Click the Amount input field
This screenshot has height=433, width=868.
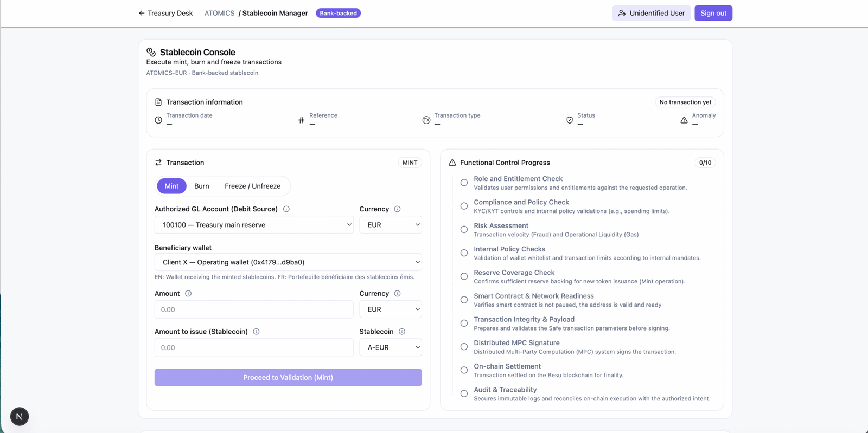[x=254, y=309]
